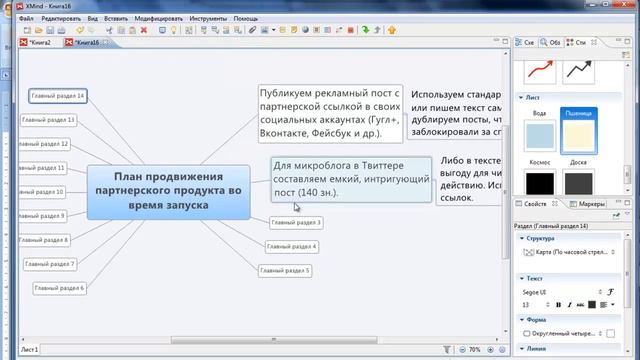This screenshot has height=360, width=640.
Task: Click the copy toolbar icon
Action: click(121, 30)
